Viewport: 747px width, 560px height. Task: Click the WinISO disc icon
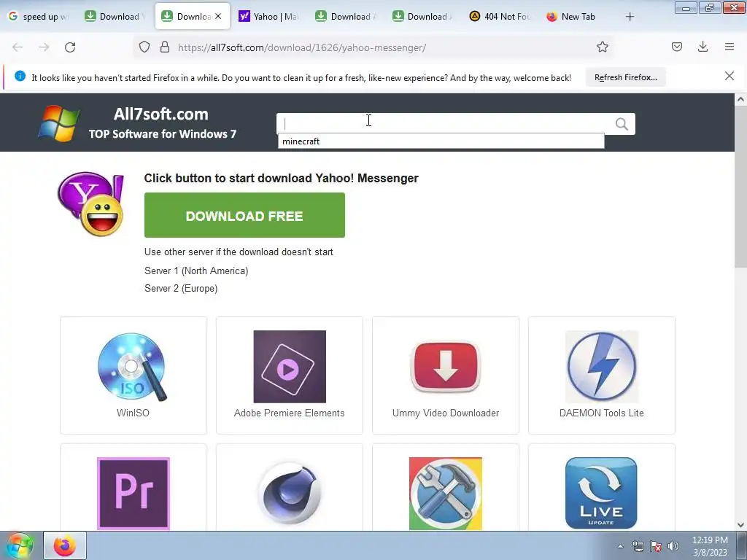click(133, 367)
